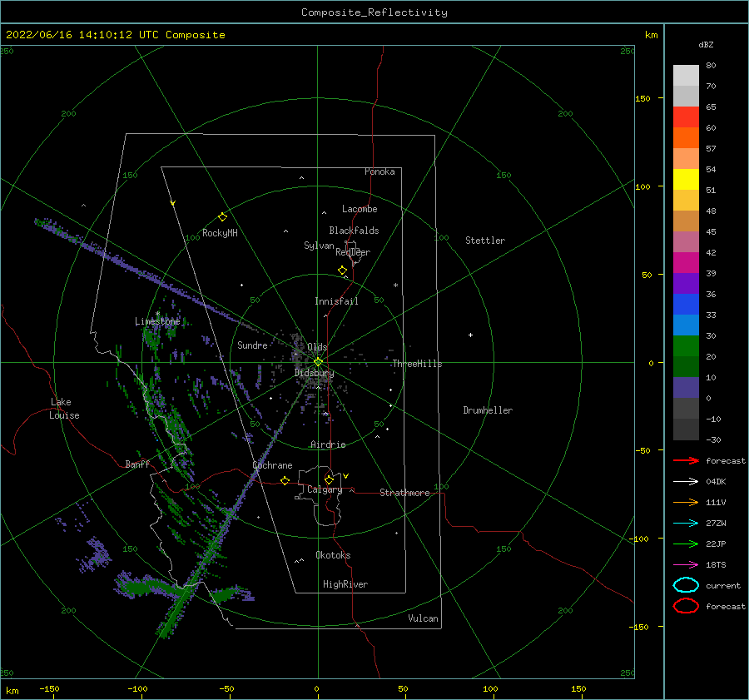Viewport: 749px width, 700px height.
Task: Click the green 22JP arrow in legend
Action: pyautogui.click(x=687, y=544)
